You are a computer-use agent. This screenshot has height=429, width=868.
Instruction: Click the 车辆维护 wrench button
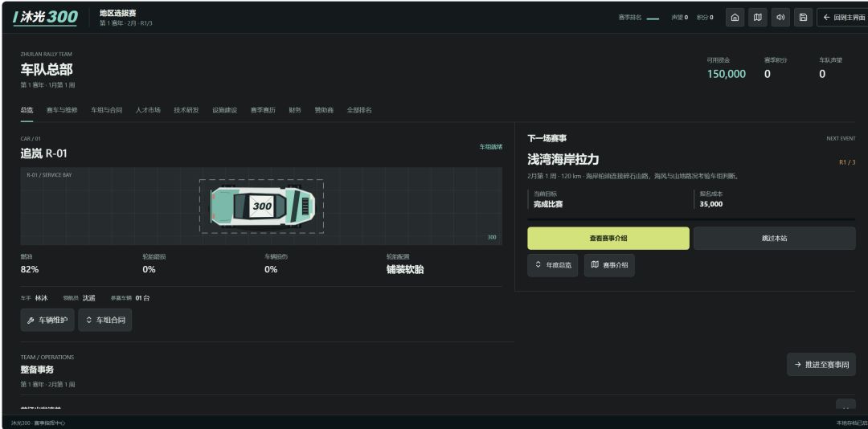pyautogui.click(x=47, y=320)
